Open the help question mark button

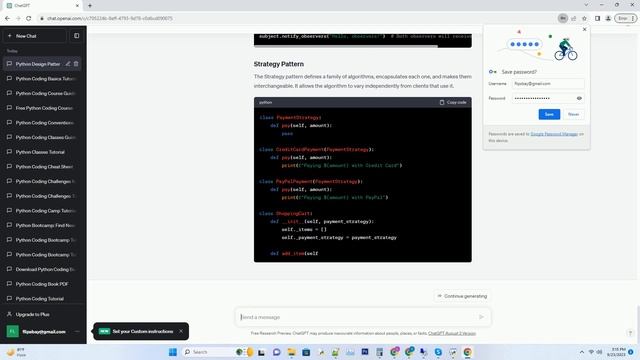click(630, 333)
